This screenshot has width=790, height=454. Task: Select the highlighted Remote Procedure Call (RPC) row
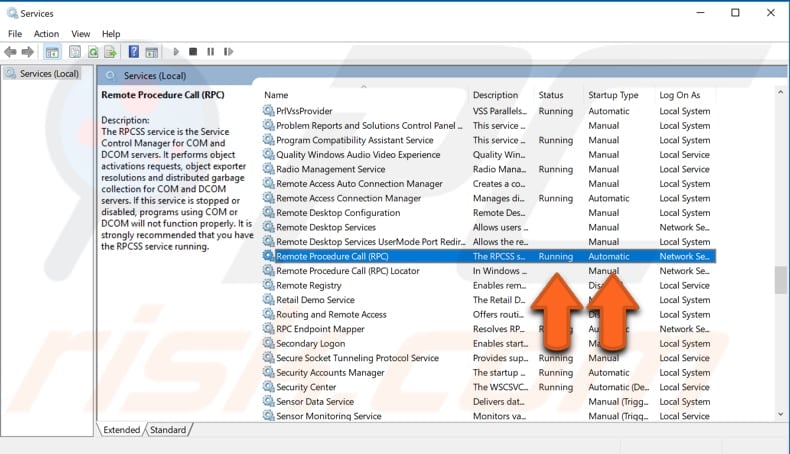click(489, 256)
